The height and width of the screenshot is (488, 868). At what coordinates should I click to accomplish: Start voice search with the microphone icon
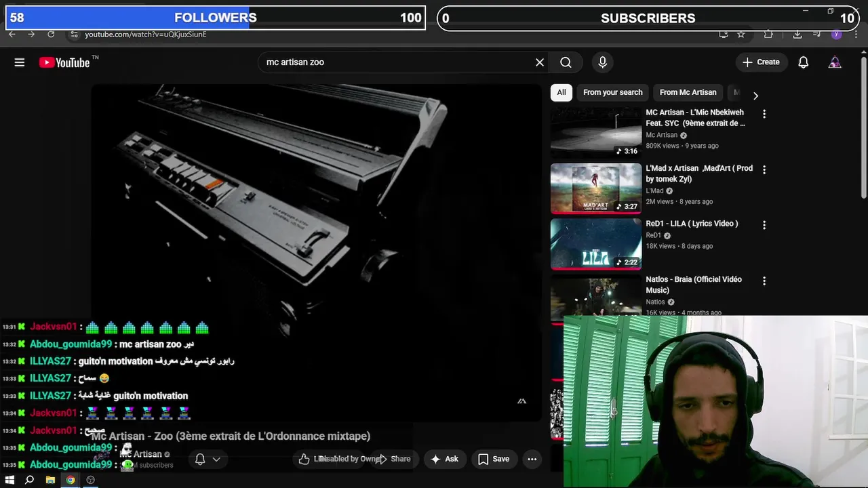603,62
